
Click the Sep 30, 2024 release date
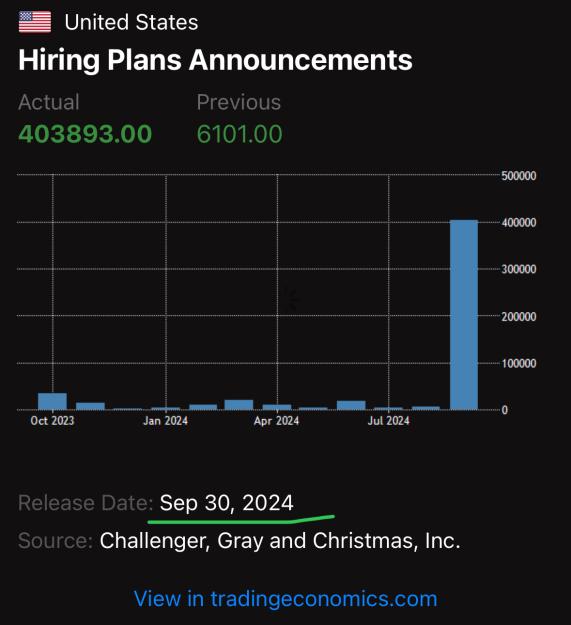coord(226,503)
